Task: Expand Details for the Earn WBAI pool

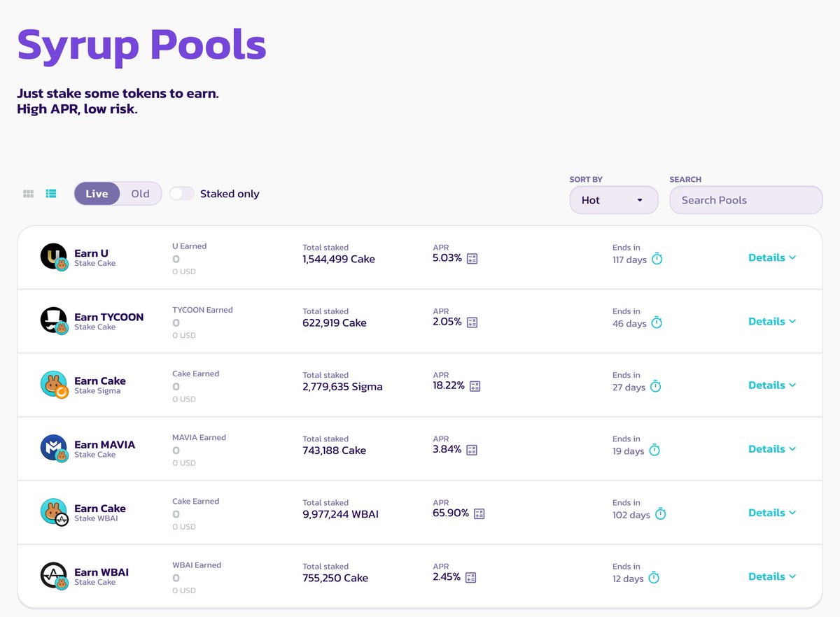Action: [x=771, y=576]
